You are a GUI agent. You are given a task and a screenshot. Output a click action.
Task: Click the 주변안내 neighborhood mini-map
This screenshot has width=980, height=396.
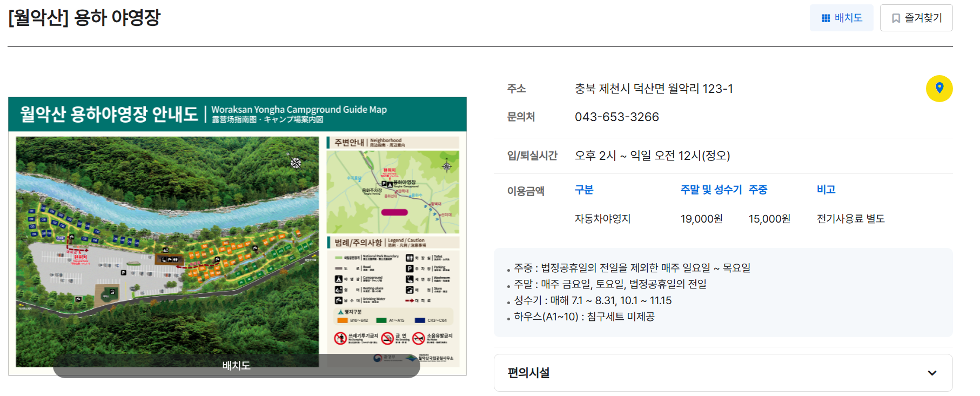click(x=393, y=192)
